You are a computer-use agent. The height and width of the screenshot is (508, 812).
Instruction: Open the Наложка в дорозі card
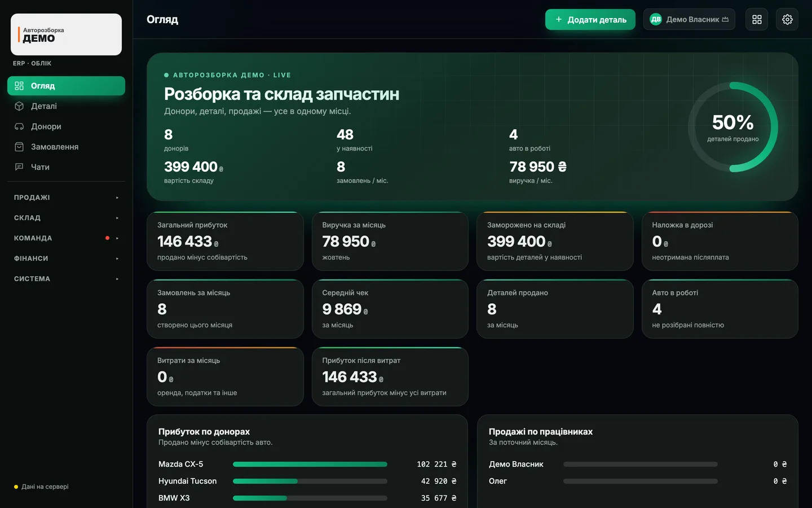(720, 241)
